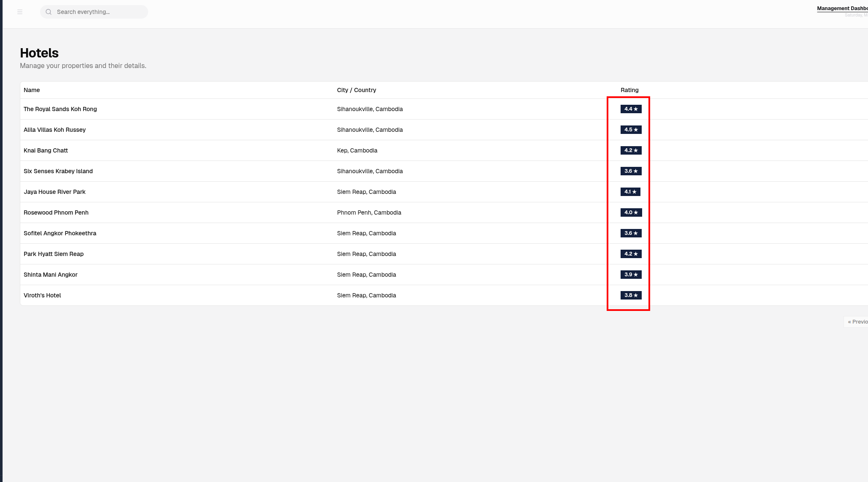The height and width of the screenshot is (482, 868).
Task: Click the 3.8 star rating badge
Action: tap(631, 295)
